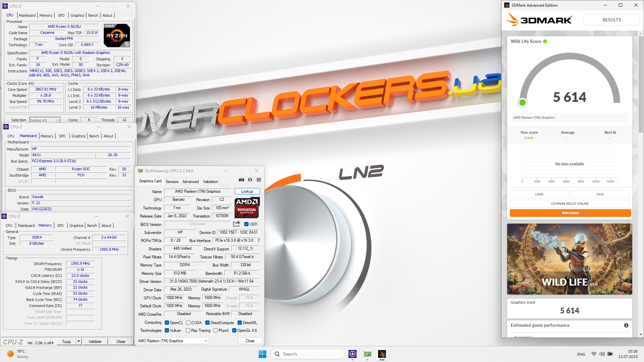Open Bench tab in top CPU-Z window
The height and width of the screenshot is (362, 644).
click(93, 15)
